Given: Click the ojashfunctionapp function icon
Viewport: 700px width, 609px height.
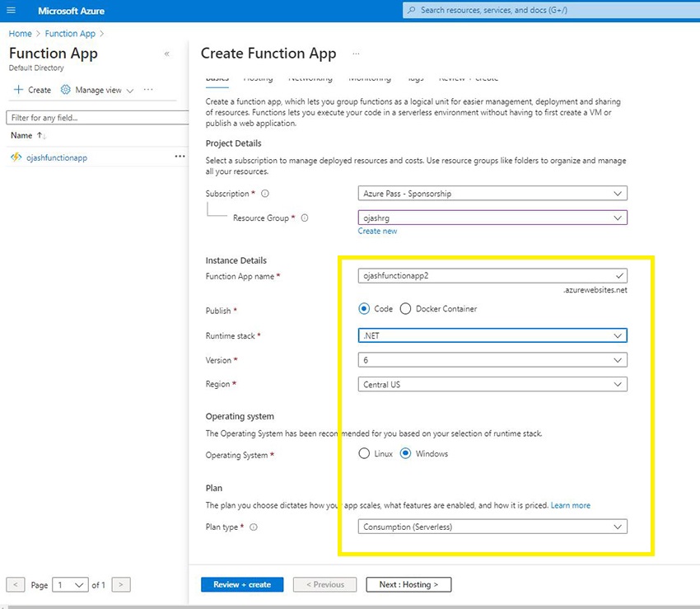Looking at the screenshot, I should (x=16, y=157).
